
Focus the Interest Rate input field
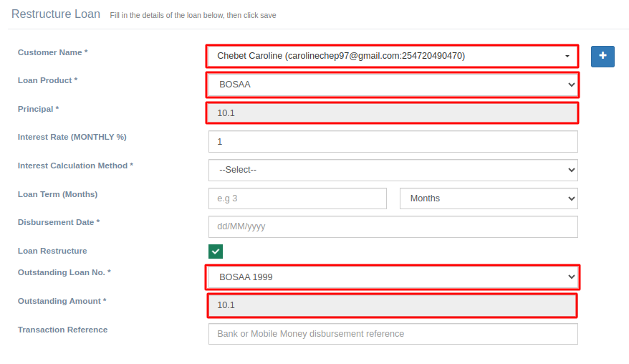393,142
